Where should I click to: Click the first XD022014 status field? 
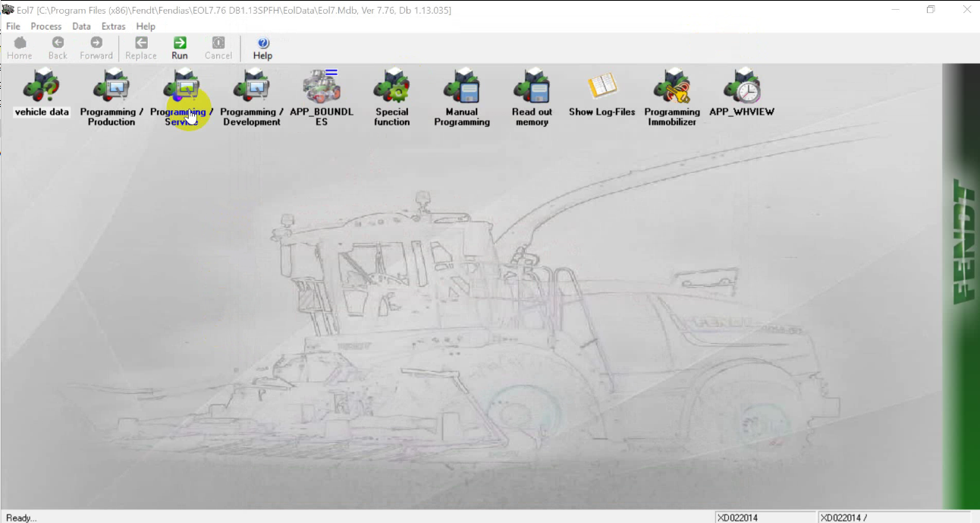(x=765, y=518)
